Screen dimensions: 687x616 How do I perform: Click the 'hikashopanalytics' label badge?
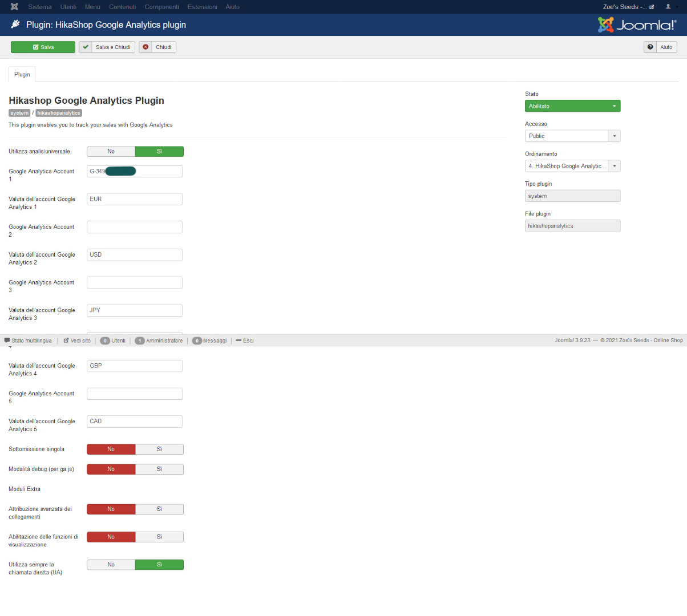pyautogui.click(x=59, y=113)
